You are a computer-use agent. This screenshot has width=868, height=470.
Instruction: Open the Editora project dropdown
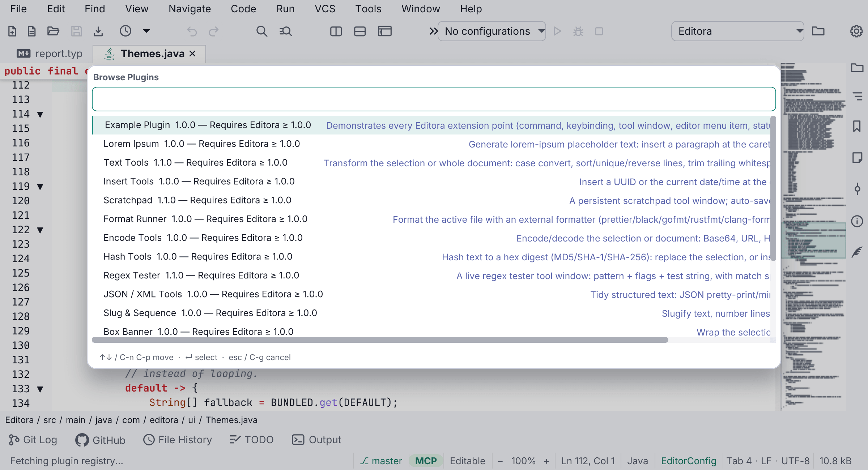click(737, 31)
